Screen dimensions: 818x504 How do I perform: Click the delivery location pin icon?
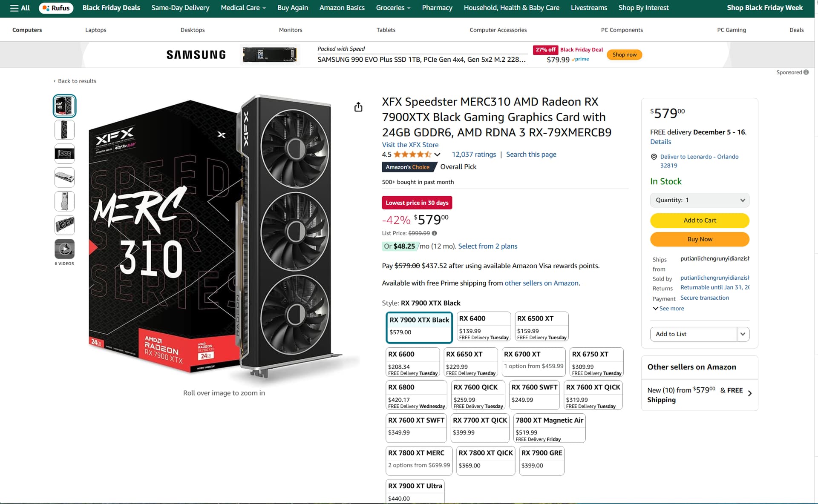[654, 157]
